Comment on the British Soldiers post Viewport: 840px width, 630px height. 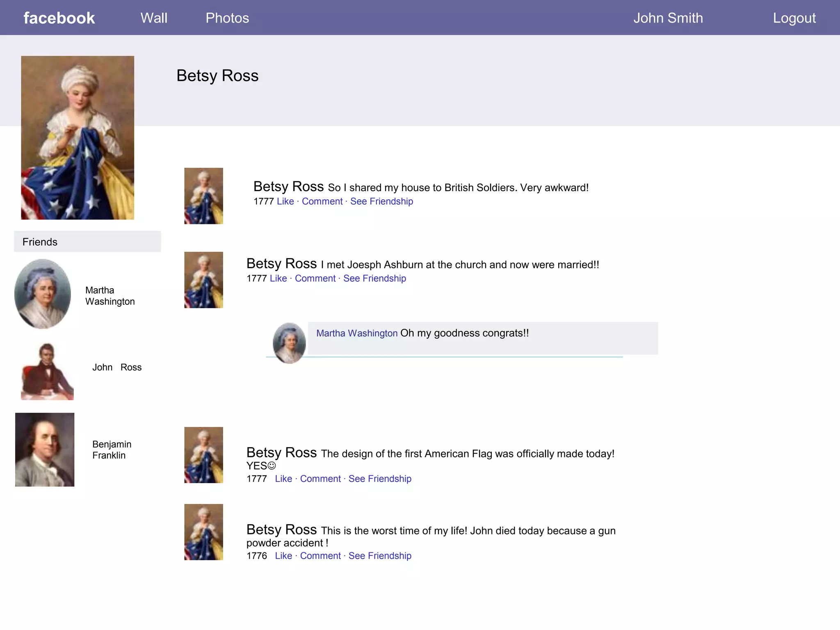click(x=322, y=201)
